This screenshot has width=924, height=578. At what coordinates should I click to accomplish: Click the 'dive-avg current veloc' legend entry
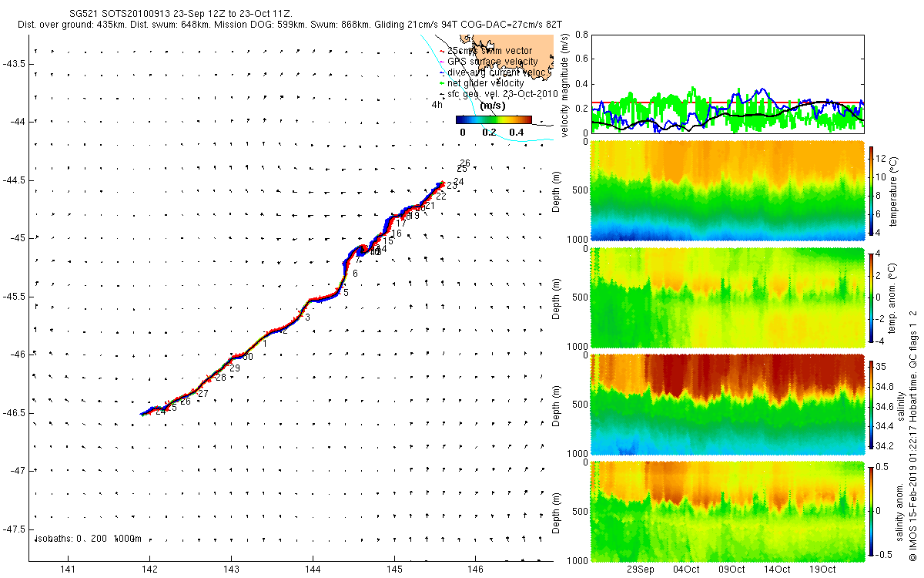(497, 72)
